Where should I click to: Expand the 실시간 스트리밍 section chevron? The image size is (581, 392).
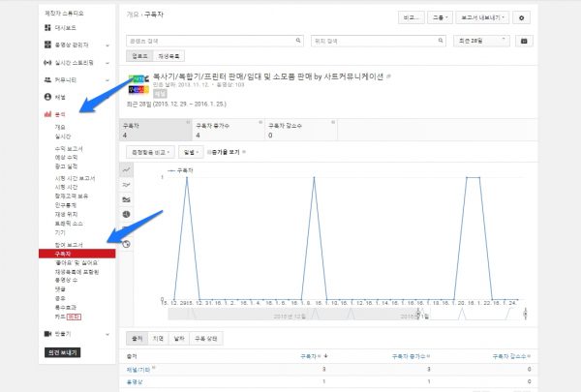click(107, 63)
